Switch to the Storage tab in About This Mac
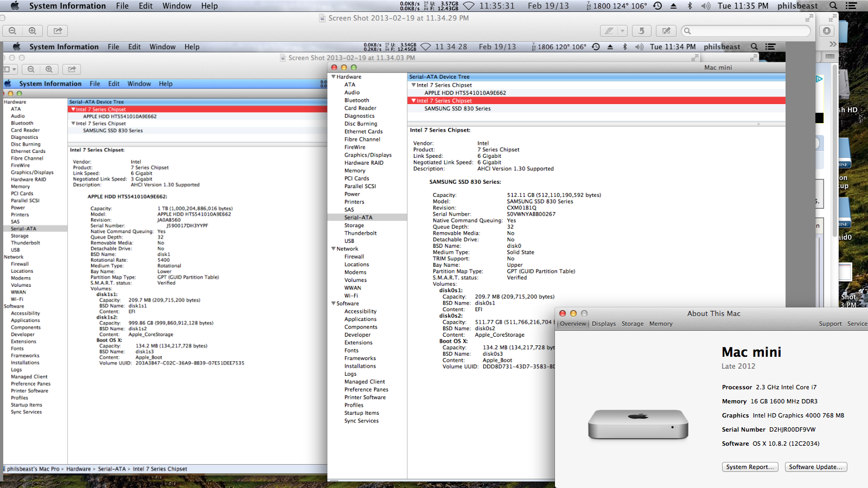The width and height of the screenshot is (868, 488). tap(633, 324)
